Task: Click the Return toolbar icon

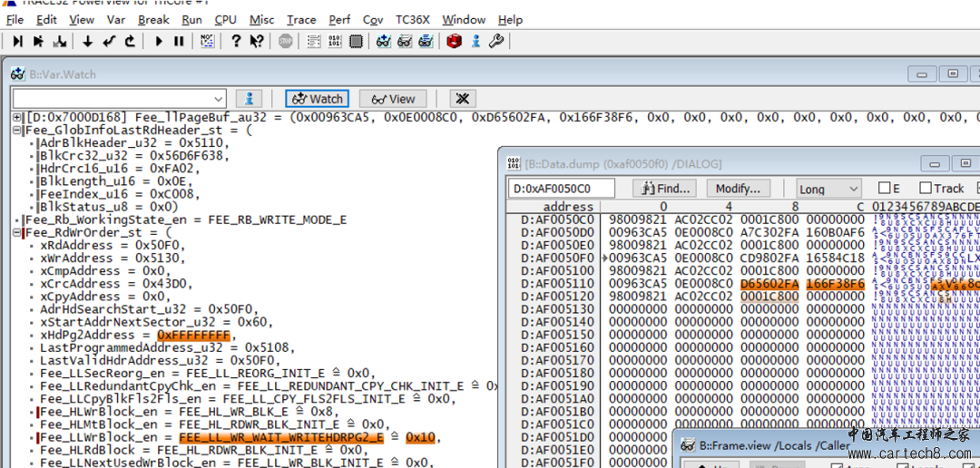Action: 109,41
